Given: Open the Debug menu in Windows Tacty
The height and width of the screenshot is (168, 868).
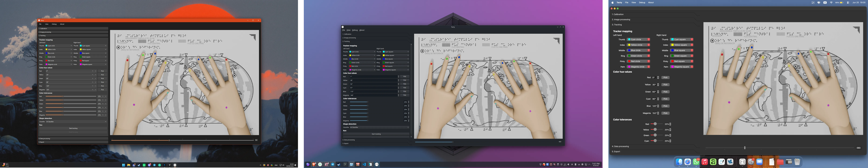Looking at the screenshot, I should coord(54,24).
